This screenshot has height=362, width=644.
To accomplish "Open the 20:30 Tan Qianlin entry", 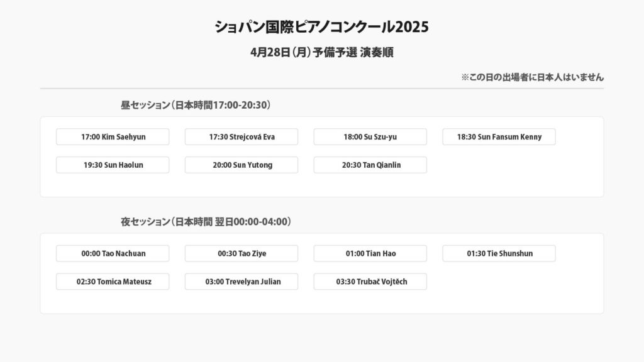I will [x=370, y=165].
